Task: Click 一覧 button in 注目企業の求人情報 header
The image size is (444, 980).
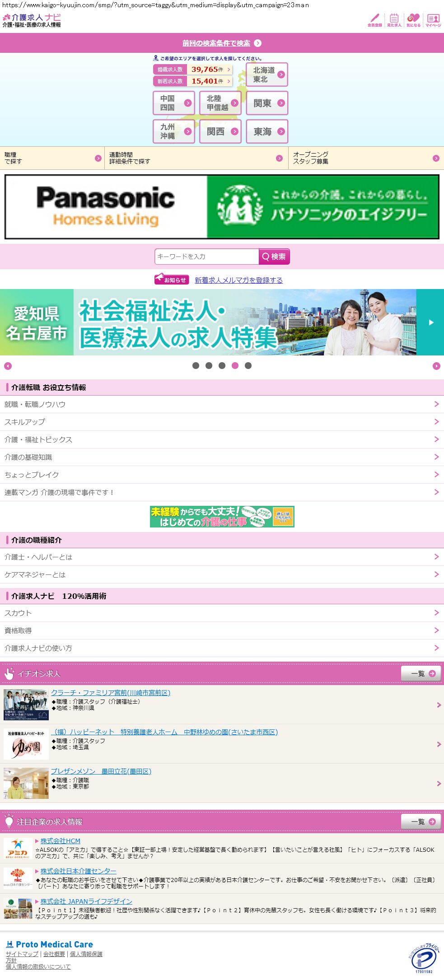Action: coord(421,821)
